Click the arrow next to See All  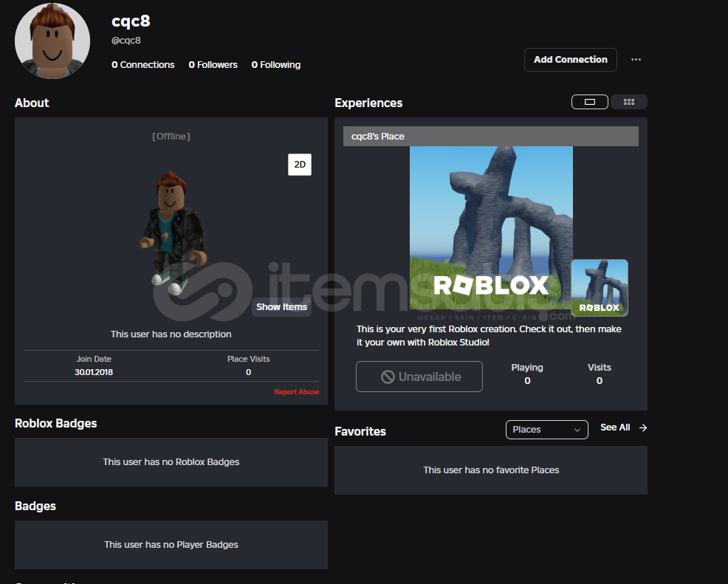[x=642, y=427]
